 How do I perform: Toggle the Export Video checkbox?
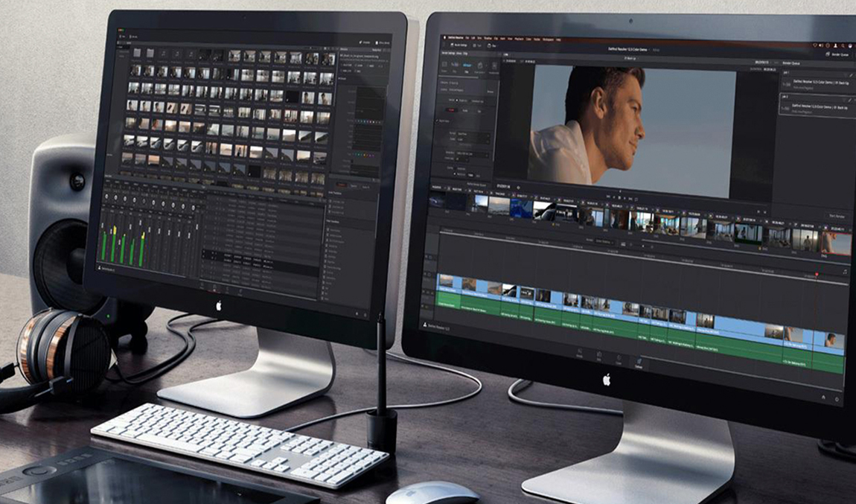click(x=437, y=121)
